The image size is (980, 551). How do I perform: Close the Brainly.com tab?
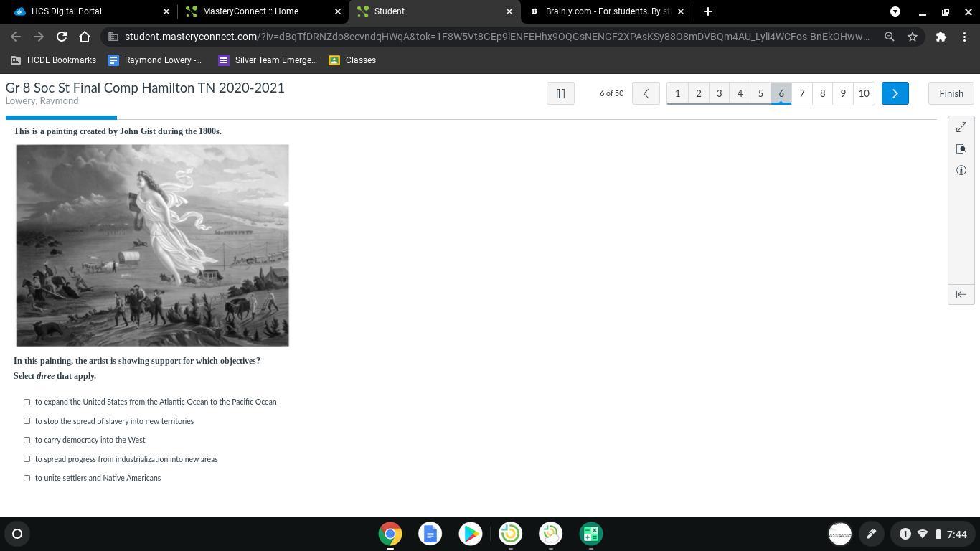coord(681,11)
